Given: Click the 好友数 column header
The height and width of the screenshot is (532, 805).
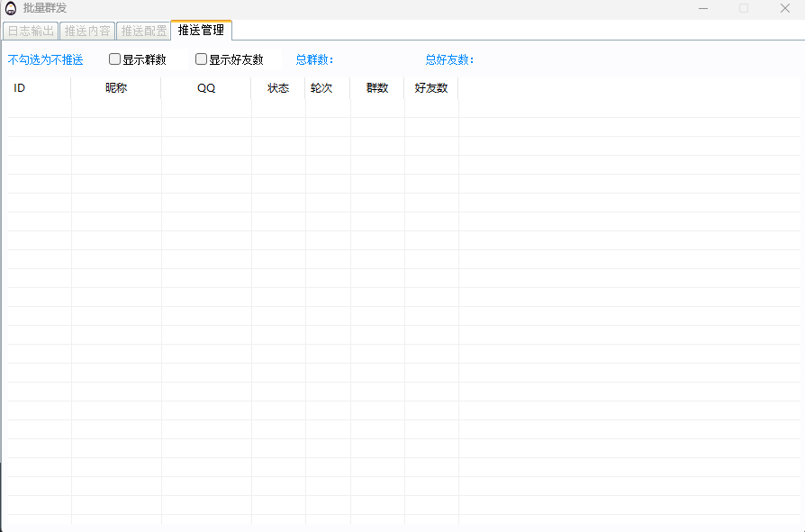Looking at the screenshot, I should [x=431, y=88].
